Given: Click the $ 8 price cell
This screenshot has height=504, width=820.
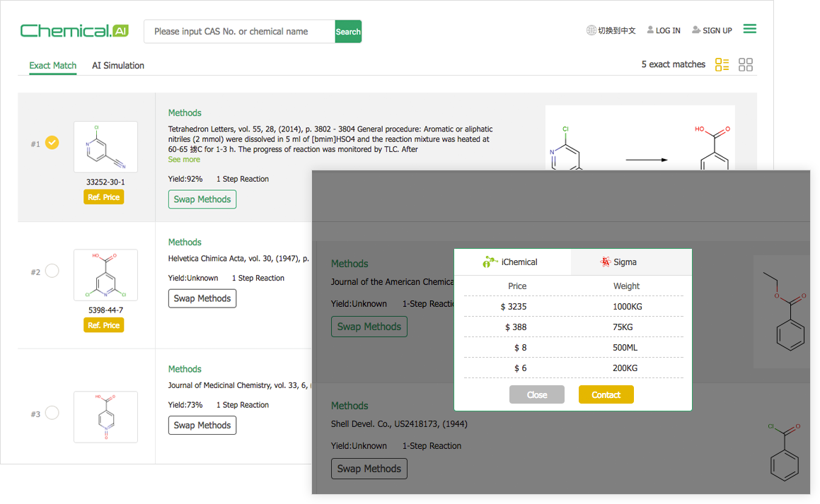Looking at the screenshot, I should point(520,347).
